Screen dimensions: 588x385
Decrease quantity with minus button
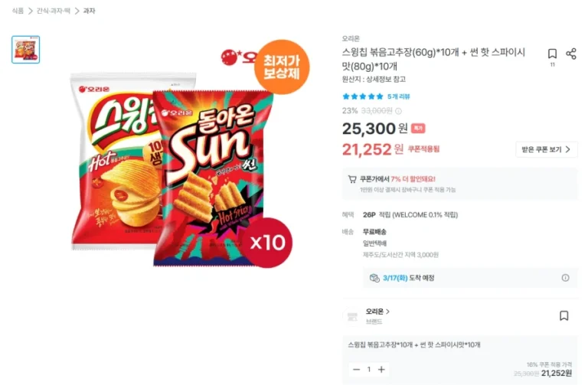click(356, 370)
